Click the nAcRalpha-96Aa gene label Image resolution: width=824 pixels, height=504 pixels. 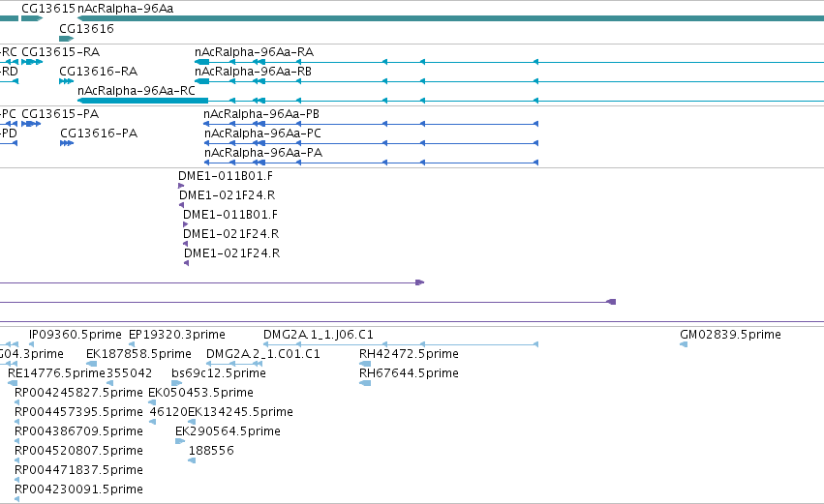tap(125, 9)
